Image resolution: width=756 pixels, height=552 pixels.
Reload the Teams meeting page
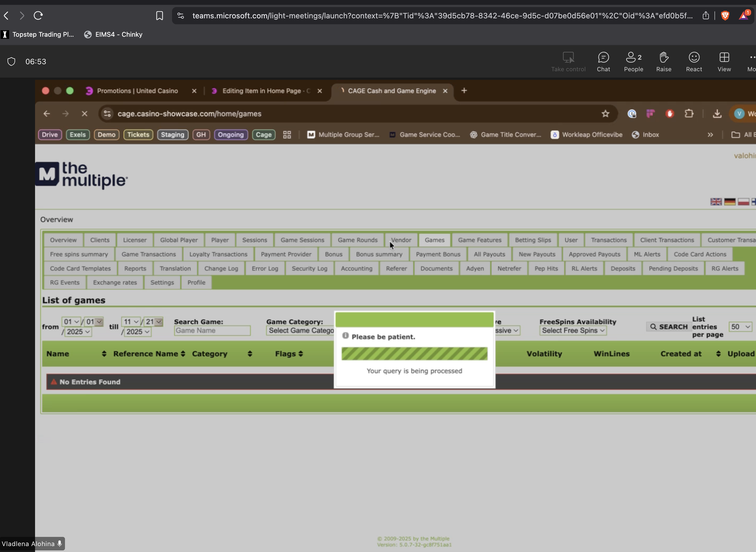click(x=38, y=16)
